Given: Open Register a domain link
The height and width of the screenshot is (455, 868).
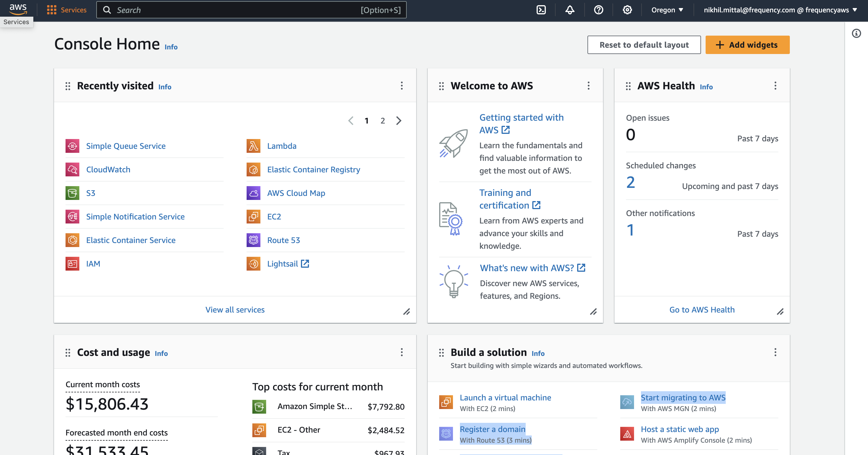Looking at the screenshot, I should tap(493, 429).
